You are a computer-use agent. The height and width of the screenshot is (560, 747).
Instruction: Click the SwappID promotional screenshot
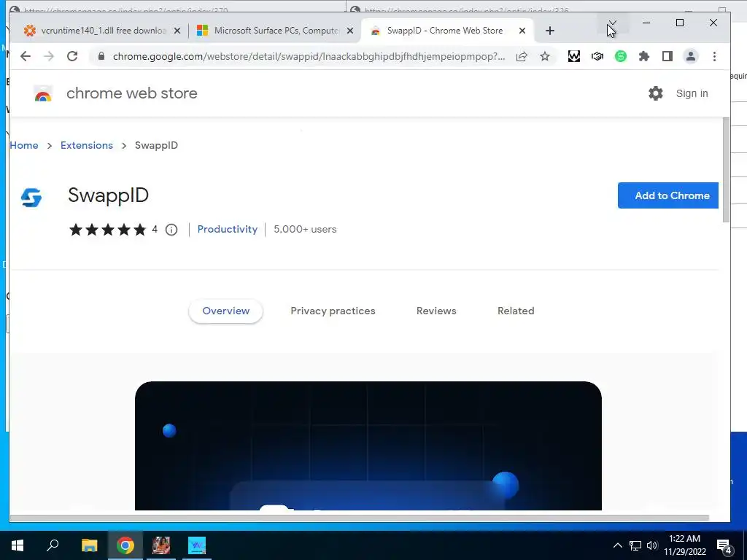pos(368,446)
